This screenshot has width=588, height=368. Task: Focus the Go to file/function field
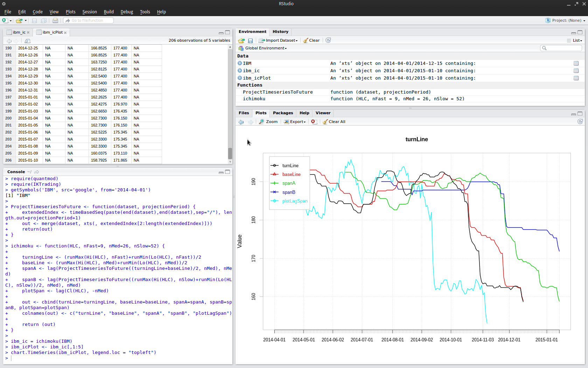click(x=89, y=21)
